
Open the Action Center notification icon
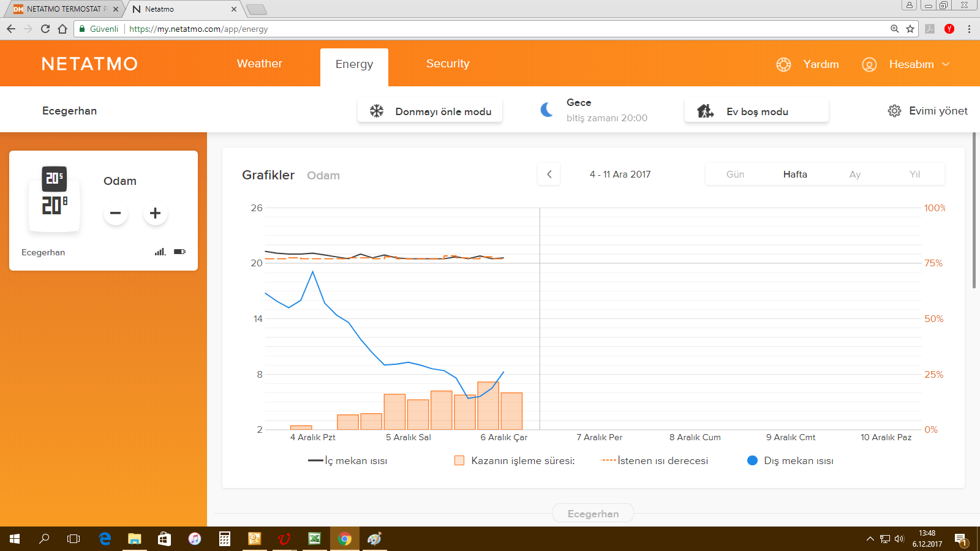pos(960,539)
